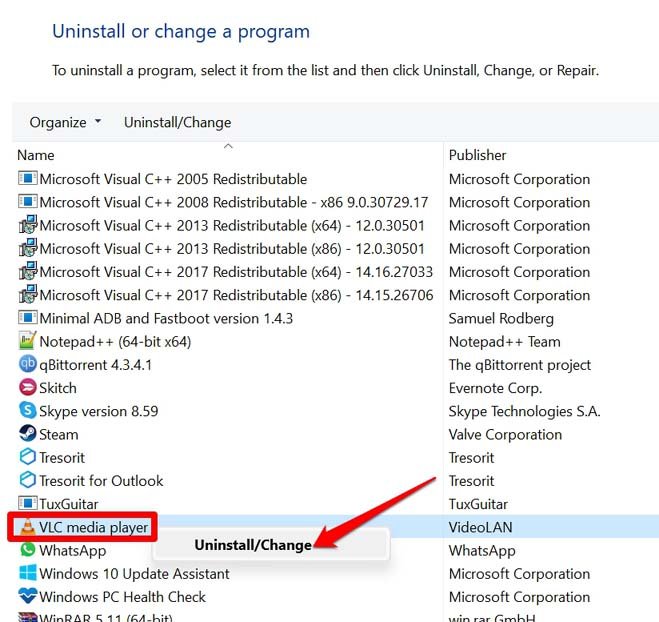Select the Steam program name
The height and width of the screenshot is (622, 659).
(59, 434)
